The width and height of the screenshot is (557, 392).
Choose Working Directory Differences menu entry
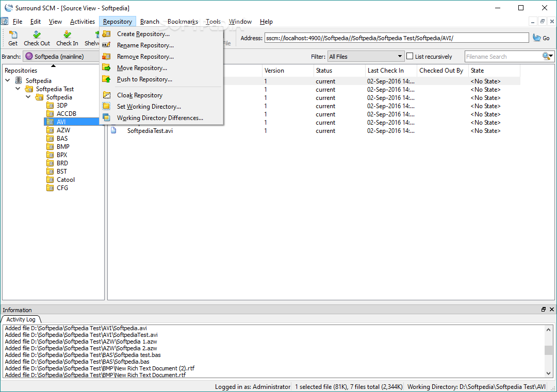(161, 118)
